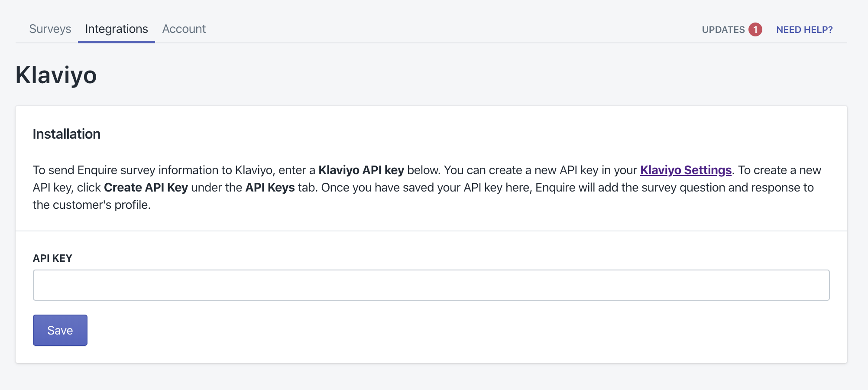Open the Account tab
Screen dimensions: 868x390
pyautogui.click(x=184, y=29)
